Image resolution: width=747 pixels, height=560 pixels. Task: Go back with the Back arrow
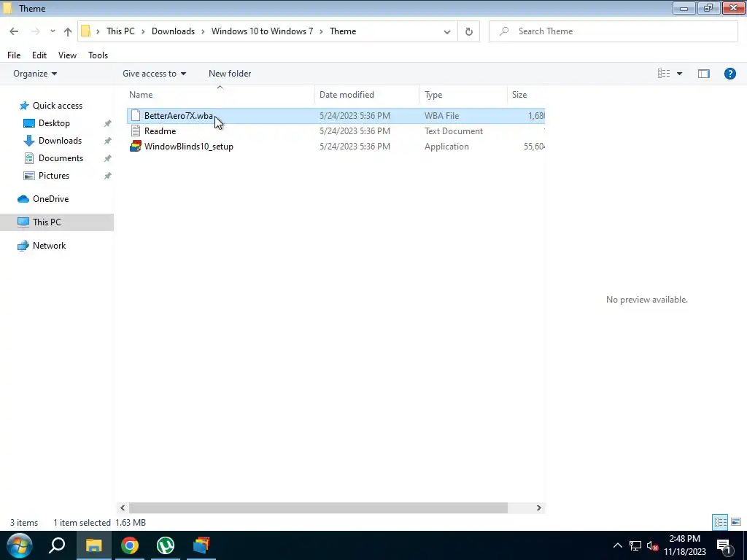pyautogui.click(x=14, y=31)
